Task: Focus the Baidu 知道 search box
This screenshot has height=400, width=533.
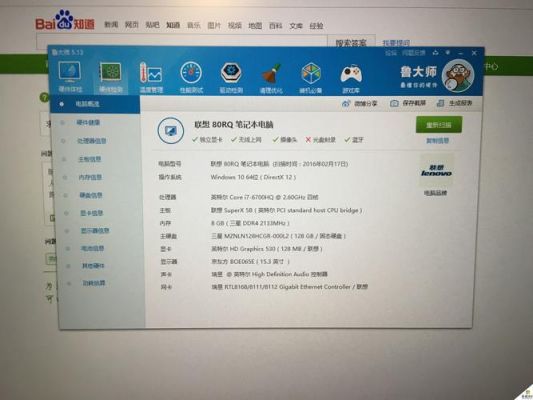Action: click(182, 40)
